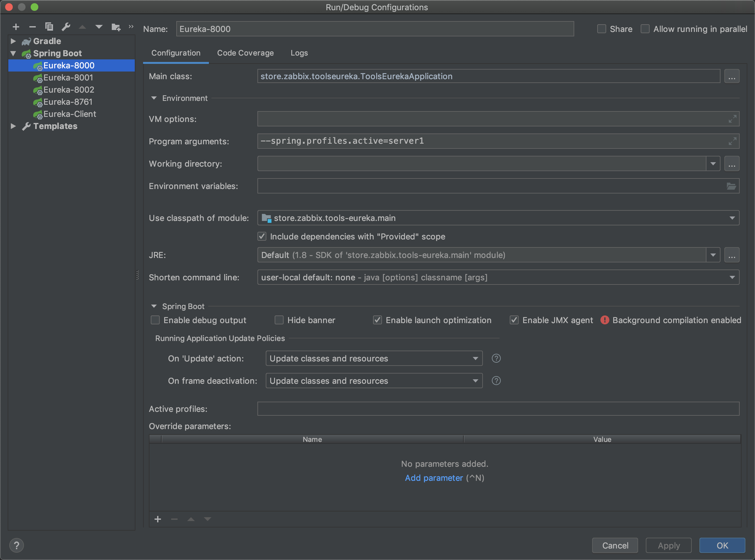Open help for On 'Update' action
The width and height of the screenshot is (755, 560).
pyautogui.click(x=496, y=358)
